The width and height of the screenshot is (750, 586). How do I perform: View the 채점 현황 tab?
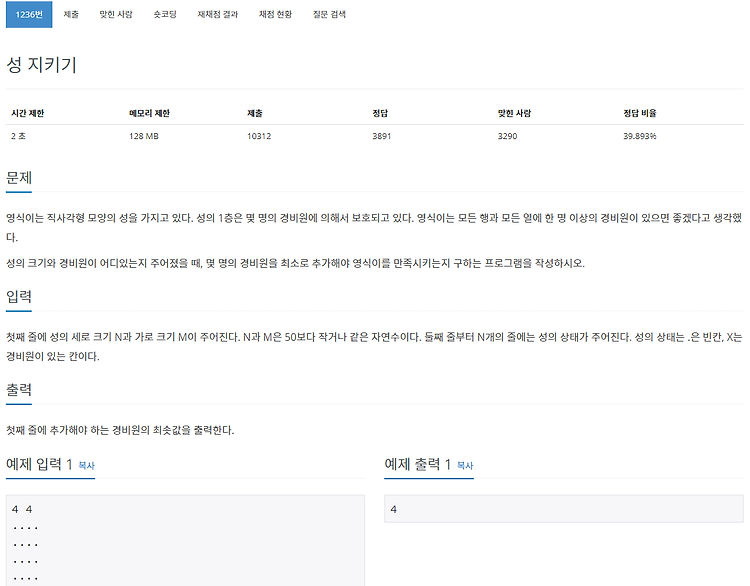[276, 14]
